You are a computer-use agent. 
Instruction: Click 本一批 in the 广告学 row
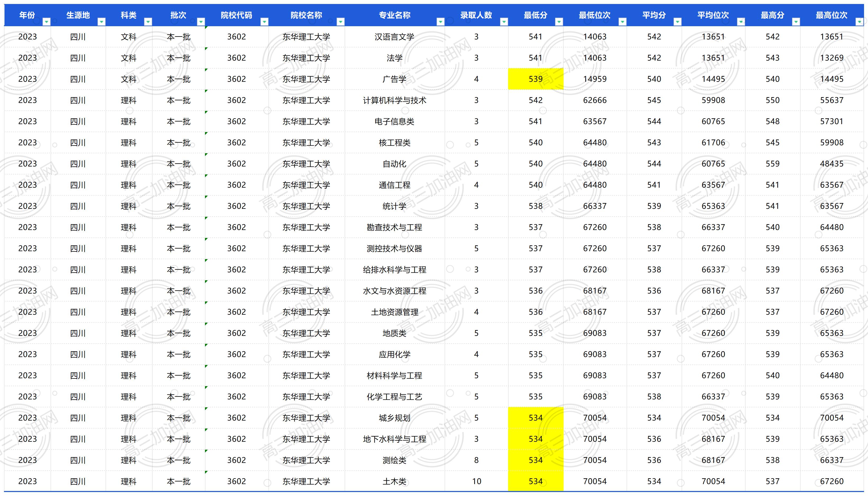(179, 79)
